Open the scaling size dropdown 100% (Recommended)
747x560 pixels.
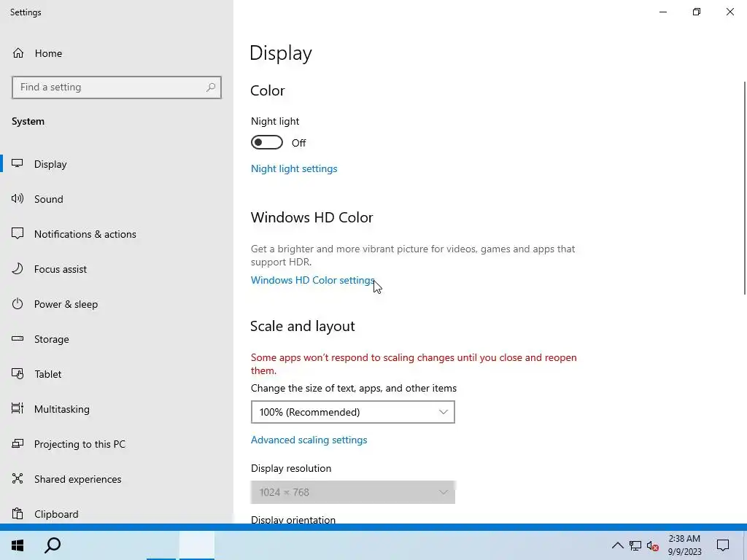tap(353, 412)
